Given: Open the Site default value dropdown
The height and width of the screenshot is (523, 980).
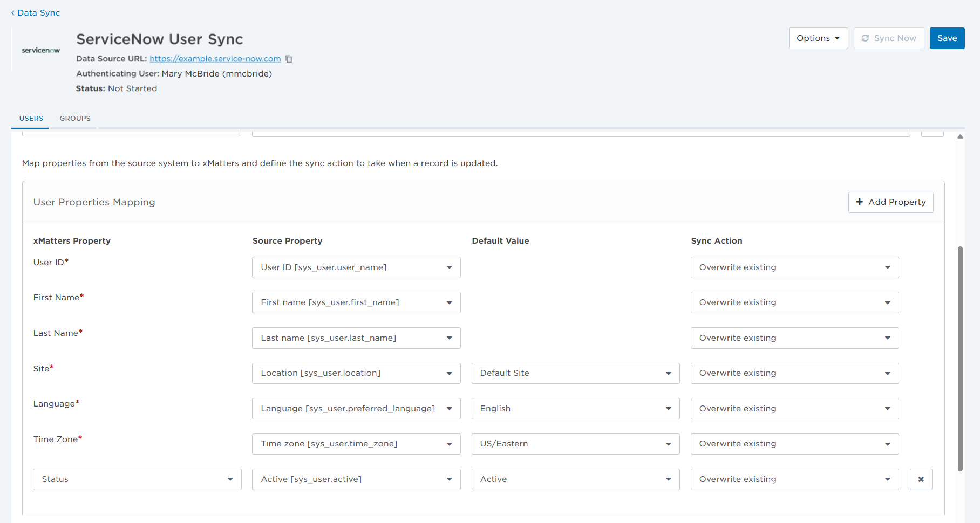Looking at the screenshot, I should point(575,373).
